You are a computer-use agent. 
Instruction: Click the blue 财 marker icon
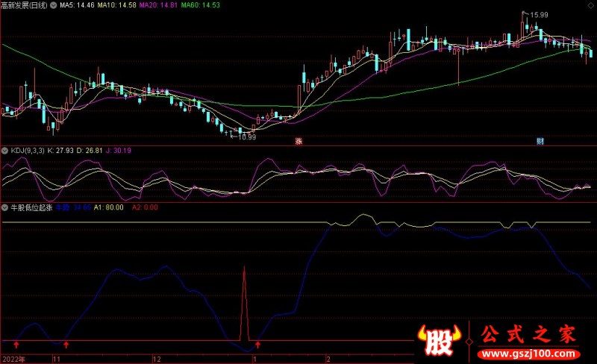click(x=540, y=141)
